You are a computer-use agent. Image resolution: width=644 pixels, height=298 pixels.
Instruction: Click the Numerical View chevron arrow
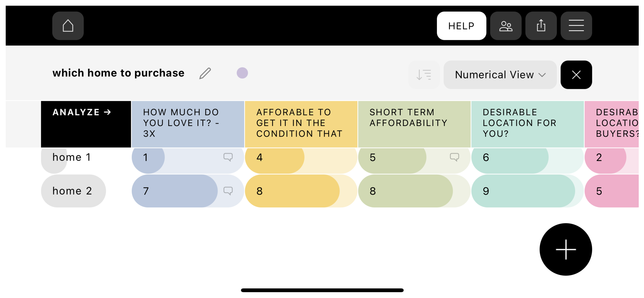tap(542, 75)
